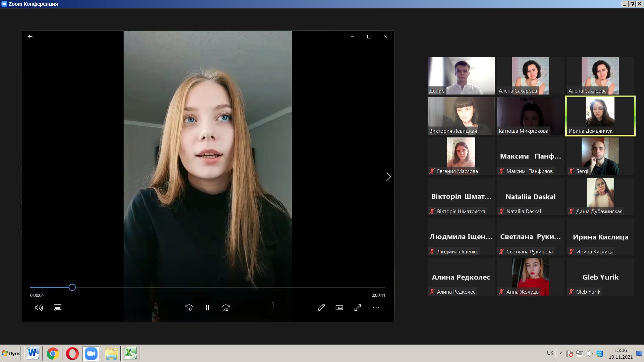Image resolution: width=644 pixels, height=362 pixels.
Task: Open Opera browser from the taskbar
Action: point(72,353)
